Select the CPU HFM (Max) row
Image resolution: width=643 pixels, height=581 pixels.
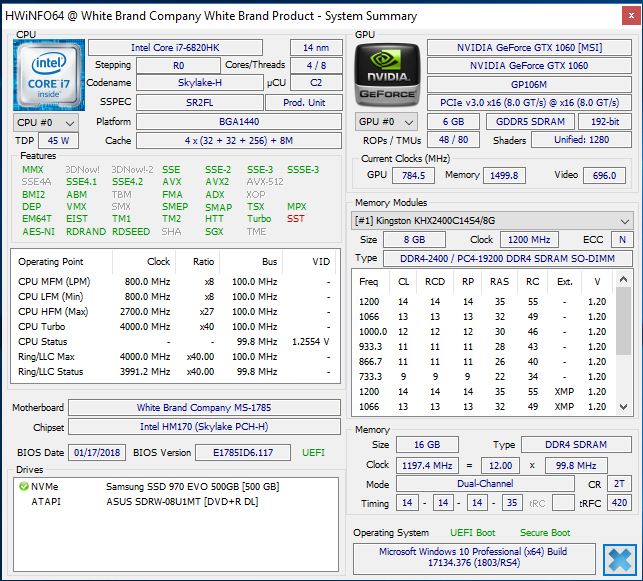pyautogui.click(x=175, y=312)
